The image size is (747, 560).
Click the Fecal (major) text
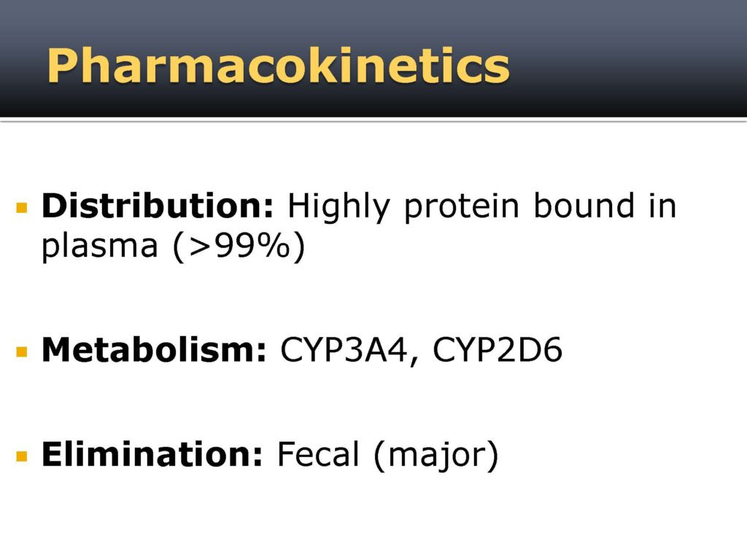[387, 456]
